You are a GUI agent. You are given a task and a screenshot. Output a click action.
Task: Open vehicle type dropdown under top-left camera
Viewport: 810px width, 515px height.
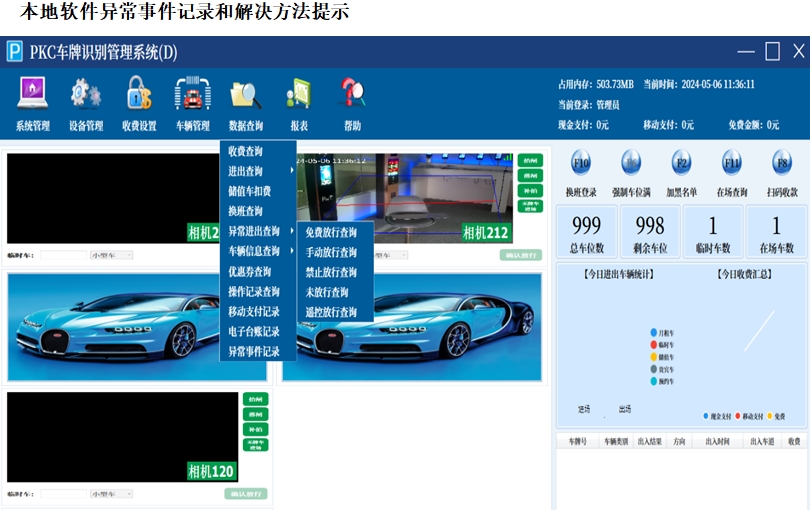click(x=112, y=255)
